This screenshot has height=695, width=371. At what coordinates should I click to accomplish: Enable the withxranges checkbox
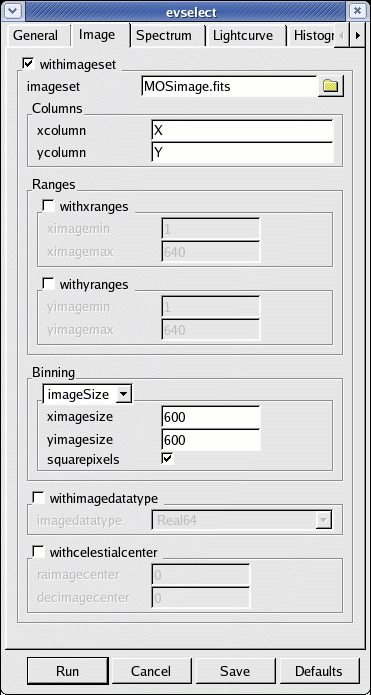[x=47, y=206]
